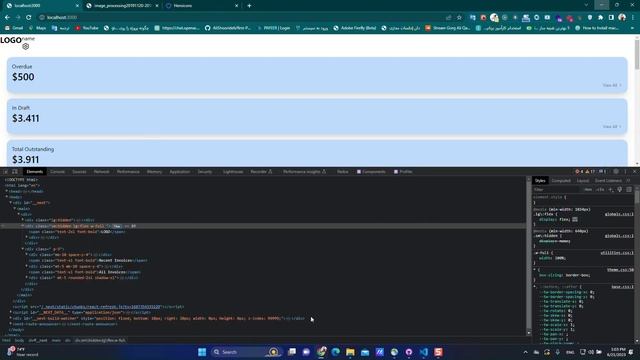640x360 pixels.
Task: Click in the Styles Filter input
Action: [x=556, y=189]
